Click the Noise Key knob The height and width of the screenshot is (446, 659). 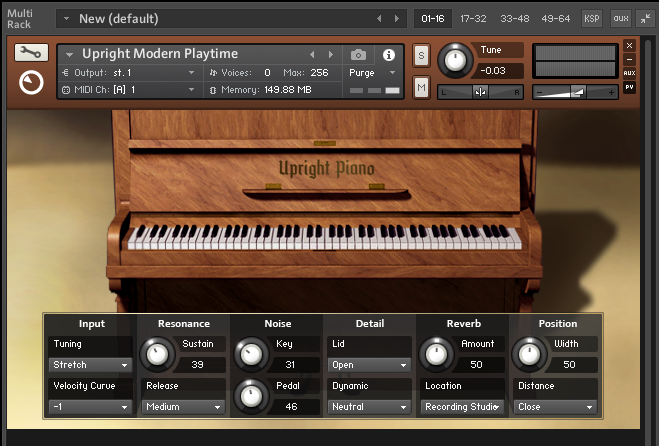click(251, 354)
